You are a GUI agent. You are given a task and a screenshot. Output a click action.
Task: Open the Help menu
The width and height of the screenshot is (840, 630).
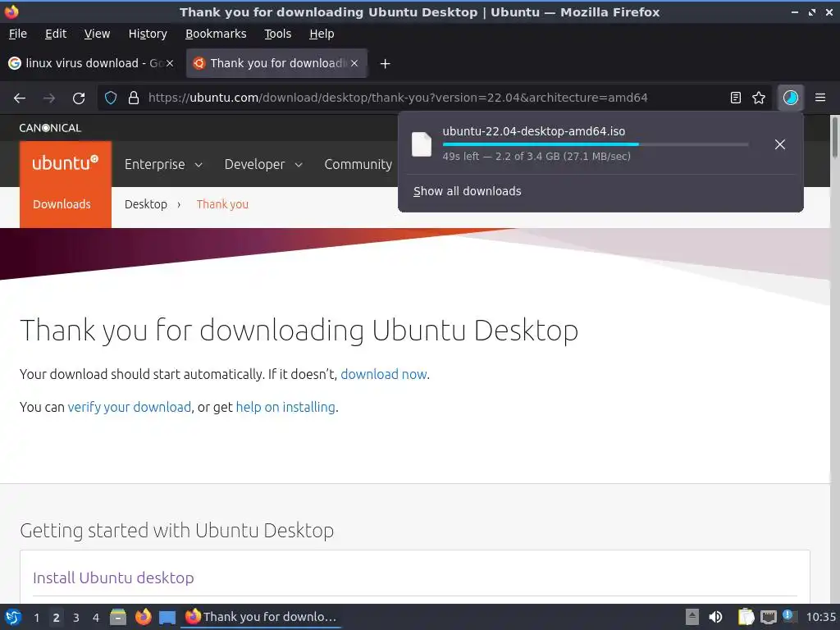pos(322,34)
